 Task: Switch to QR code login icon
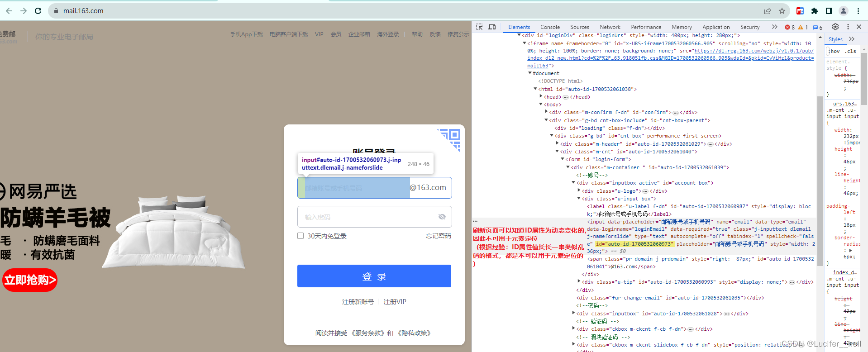pyautogui.click(x=449, y=139)
